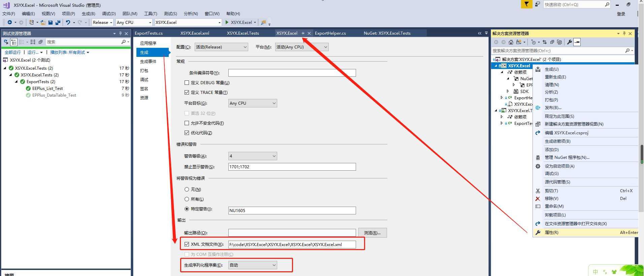644x276 pixels.
Task: Click the Navigate Backward arrow in main toolbar
Action: (x=10, y=23)
